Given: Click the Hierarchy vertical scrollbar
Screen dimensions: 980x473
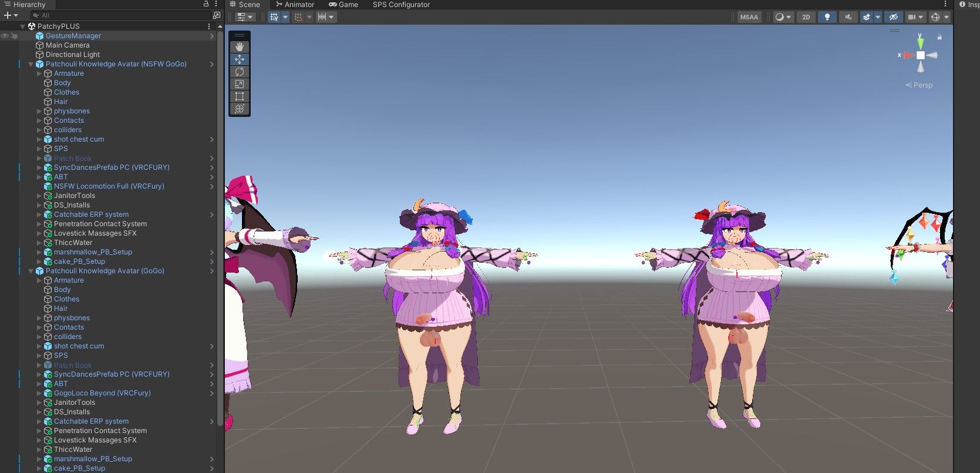Looking at the screenshot, I should [x=220, y=229].
